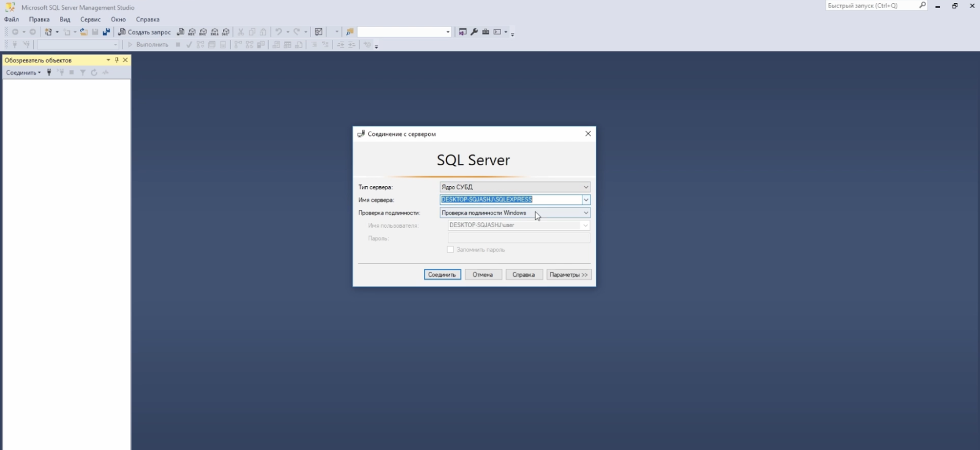Click the Параметры >> button

click(569, 275)
